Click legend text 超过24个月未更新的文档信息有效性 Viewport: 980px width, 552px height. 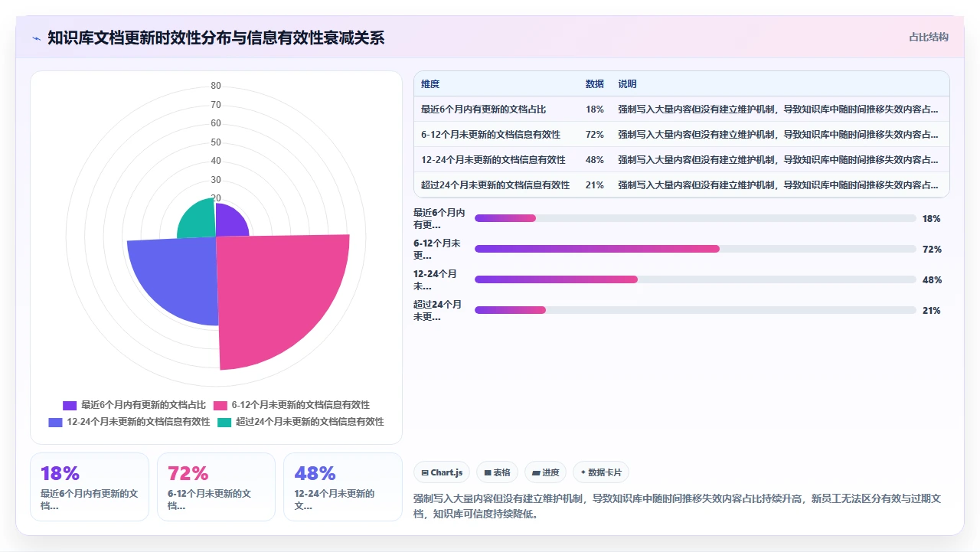[x=310, y=422]
